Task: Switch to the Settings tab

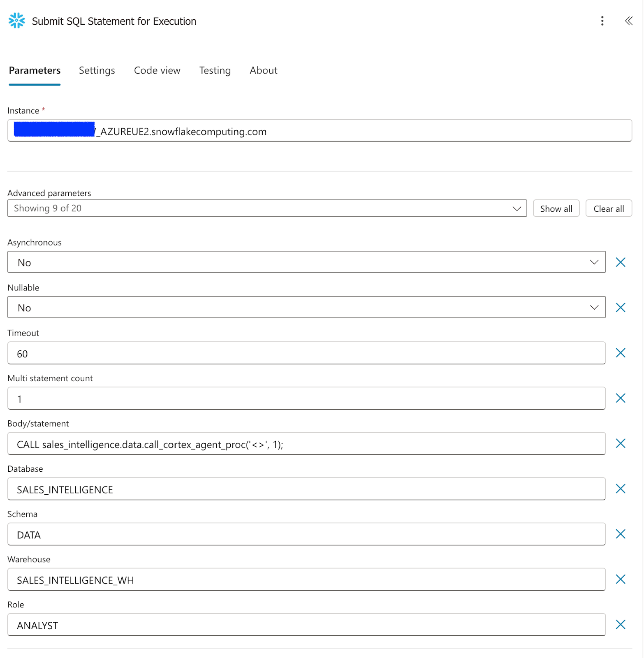Action: pyautogui.click(x=97, y=70)
